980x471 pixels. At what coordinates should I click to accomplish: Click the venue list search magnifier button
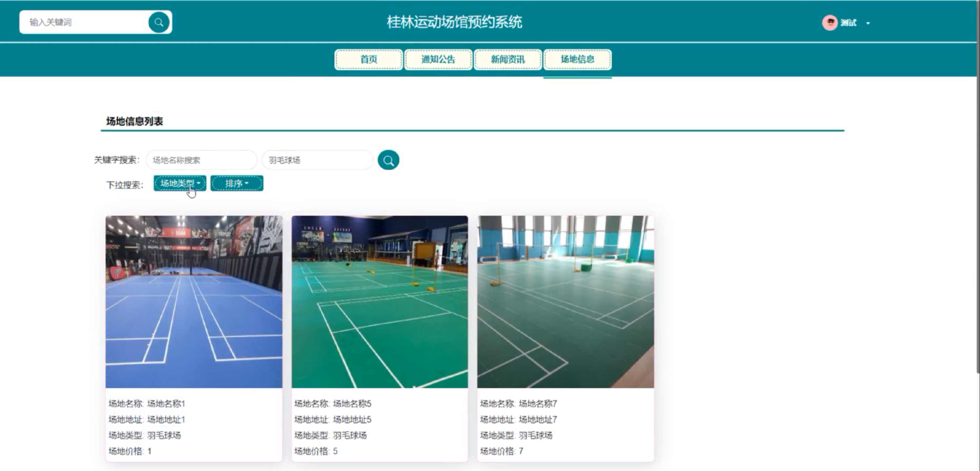(x=388, y=160)
